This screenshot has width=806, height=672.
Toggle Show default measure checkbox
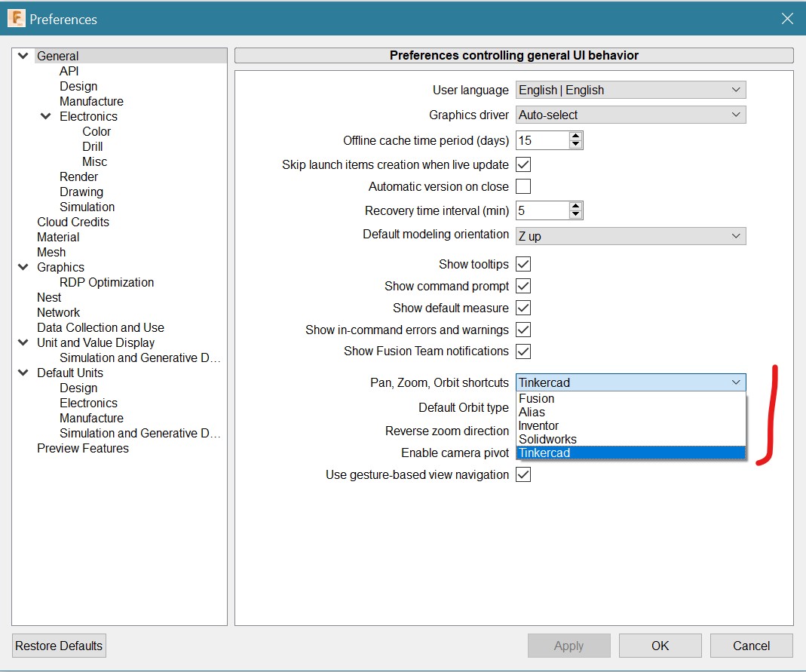coord(523,308)
